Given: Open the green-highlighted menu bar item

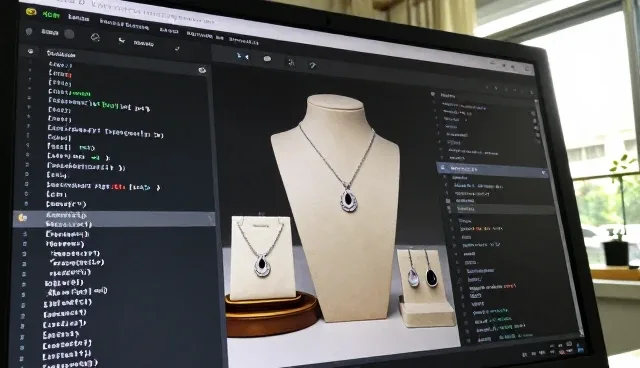Looking at the screenshot, I should pyautogui.click(x=51, y=15).
